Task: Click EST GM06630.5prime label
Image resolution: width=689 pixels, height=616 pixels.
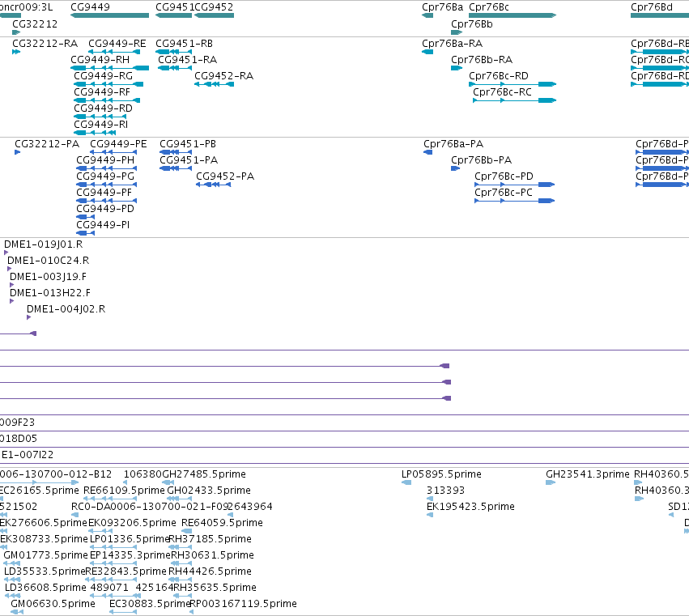Action: click(x=53, y=605)
